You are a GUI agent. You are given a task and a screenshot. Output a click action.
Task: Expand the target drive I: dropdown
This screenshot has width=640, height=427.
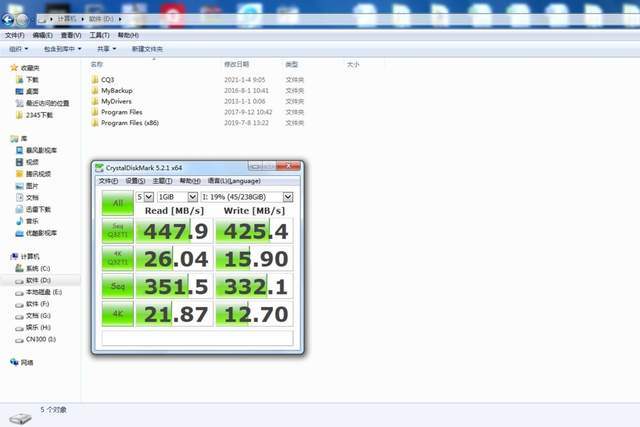(x=247, y=197)
